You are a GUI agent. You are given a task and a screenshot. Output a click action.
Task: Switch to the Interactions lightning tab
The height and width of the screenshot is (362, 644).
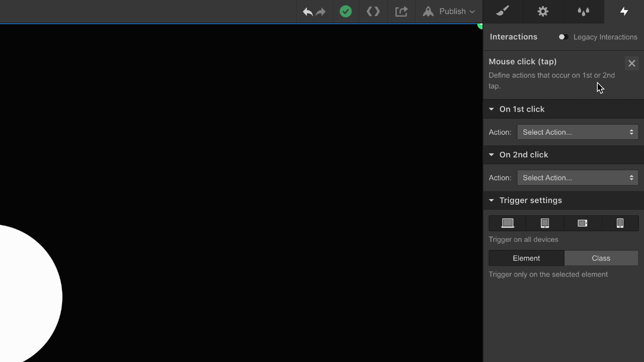[x=624, y=12]
